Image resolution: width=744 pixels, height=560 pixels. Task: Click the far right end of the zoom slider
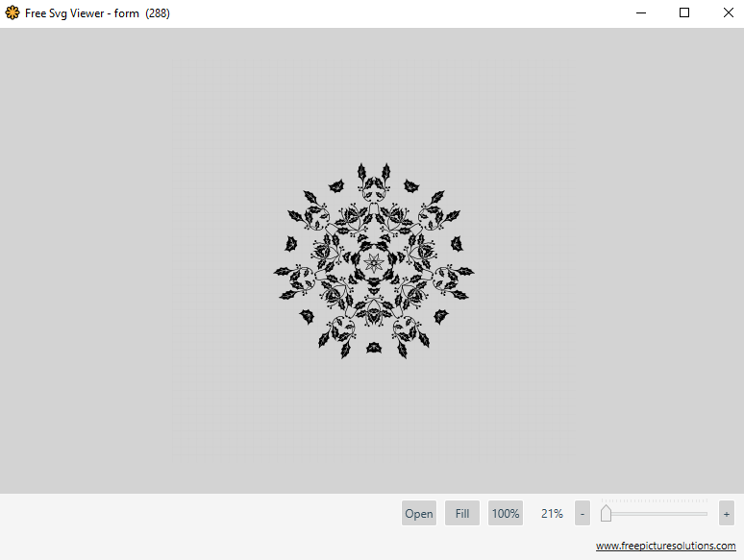(706, 514)
